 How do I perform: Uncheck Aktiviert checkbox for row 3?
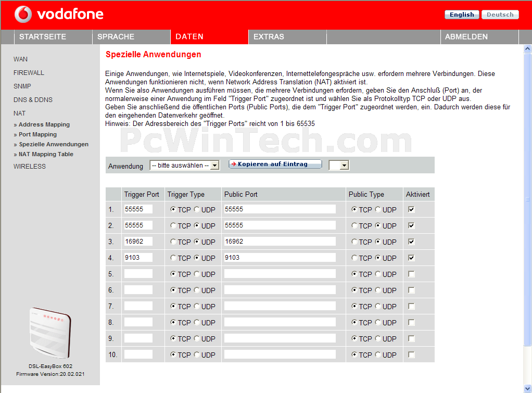click(x=411, y=242)
